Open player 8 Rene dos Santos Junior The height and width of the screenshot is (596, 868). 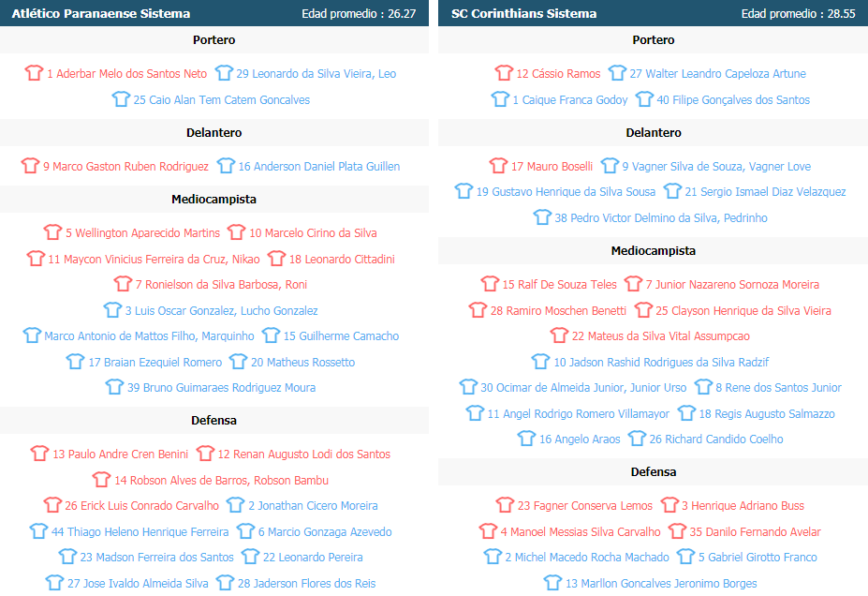tap(778, 388)
